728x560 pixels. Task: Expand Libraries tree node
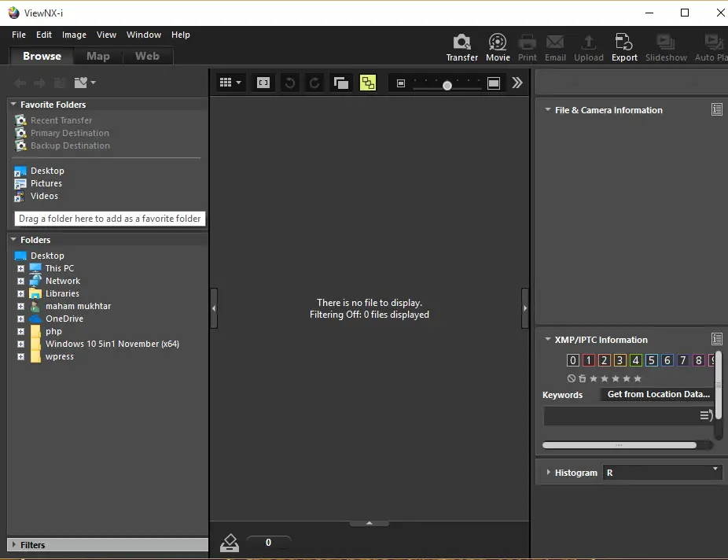point(20,293)
